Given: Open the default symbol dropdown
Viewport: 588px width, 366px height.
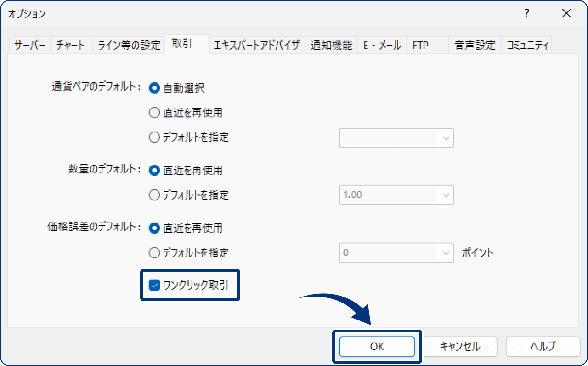Looking at the screenshot, I should tap(445, 138).
